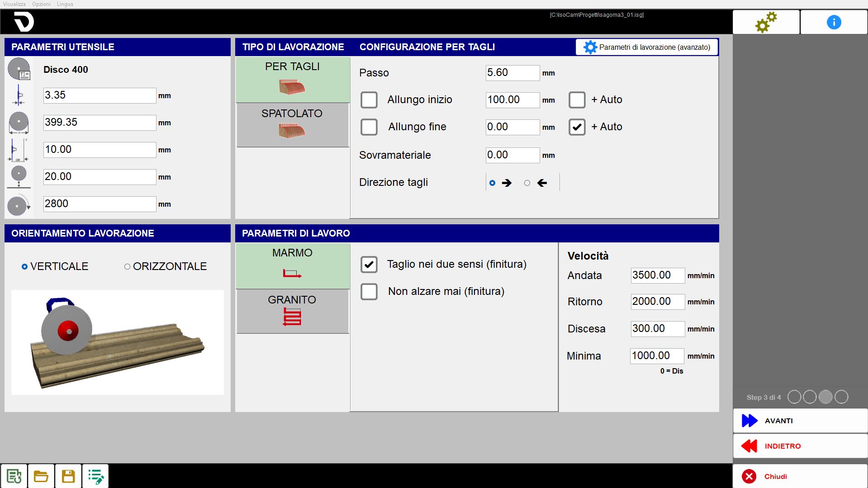Click the blue info icon
The height and width of the screenshot is (488, 868).
(834, 22)
